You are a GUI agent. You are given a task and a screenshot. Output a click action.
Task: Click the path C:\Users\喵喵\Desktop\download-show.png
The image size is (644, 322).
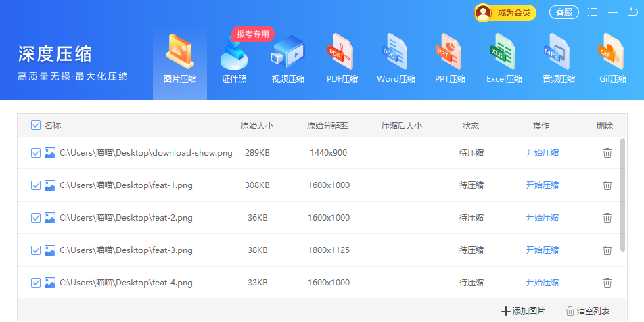(x=146, y=153)
